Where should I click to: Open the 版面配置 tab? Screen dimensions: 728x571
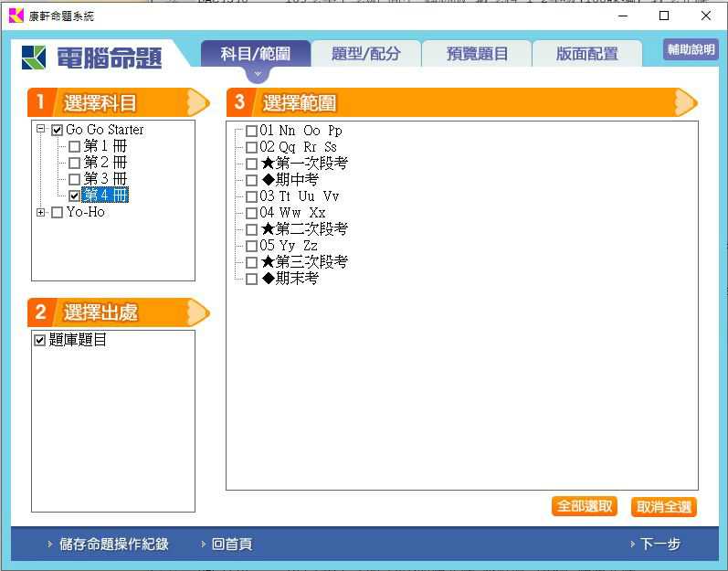(586, 53)
